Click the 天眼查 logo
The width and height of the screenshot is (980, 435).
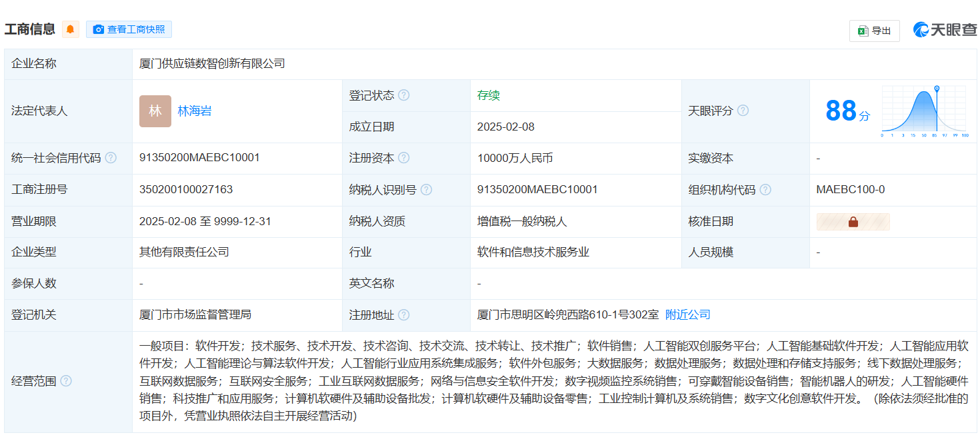click(945, 30)
